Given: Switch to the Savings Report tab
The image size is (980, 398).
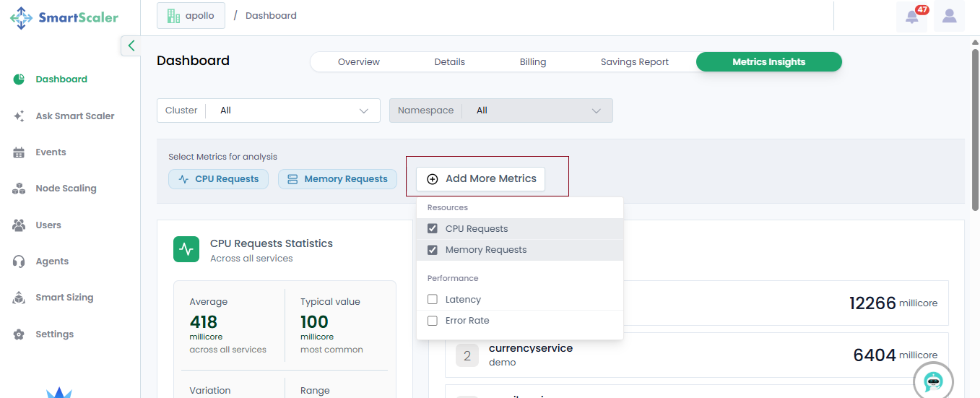Looking at the screenshot, I should click(x=634, y=62).
